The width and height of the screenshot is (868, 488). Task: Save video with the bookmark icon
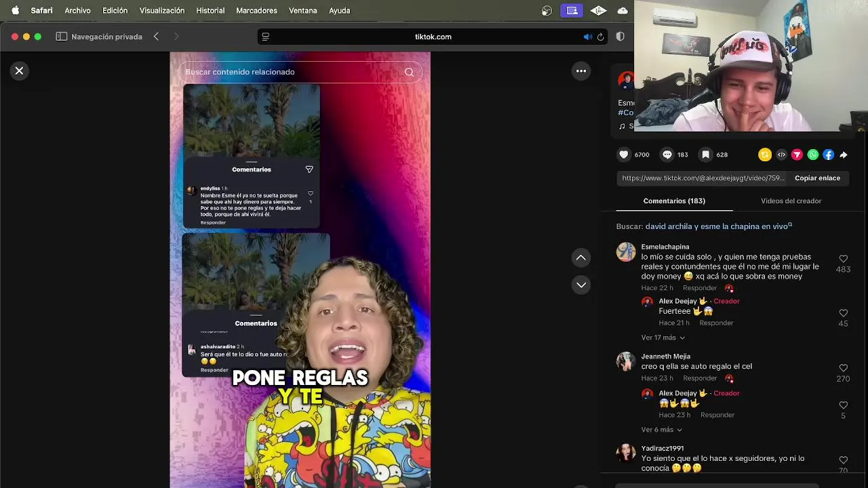(x=706, y=155)
